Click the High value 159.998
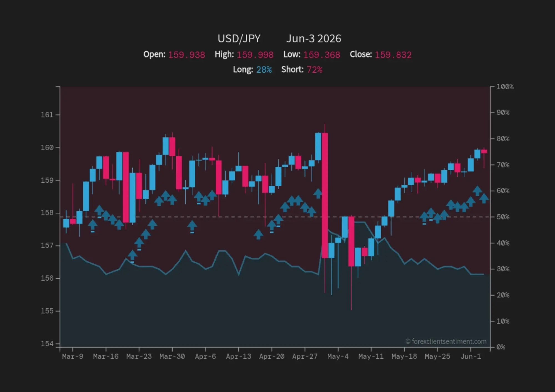Image resolution: width=555 pixels, height=392 pixels. (x=255, y=55)
